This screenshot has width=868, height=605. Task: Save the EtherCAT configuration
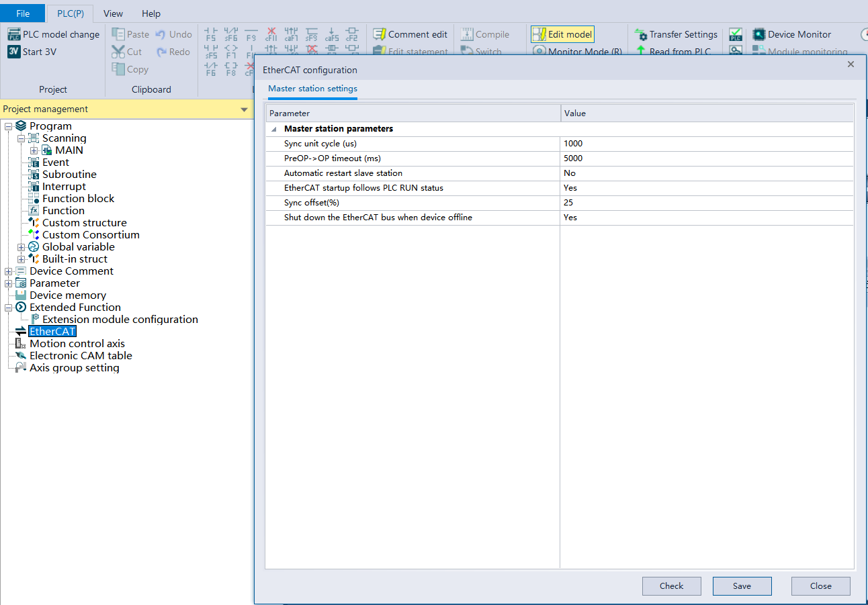coord(742,586)
